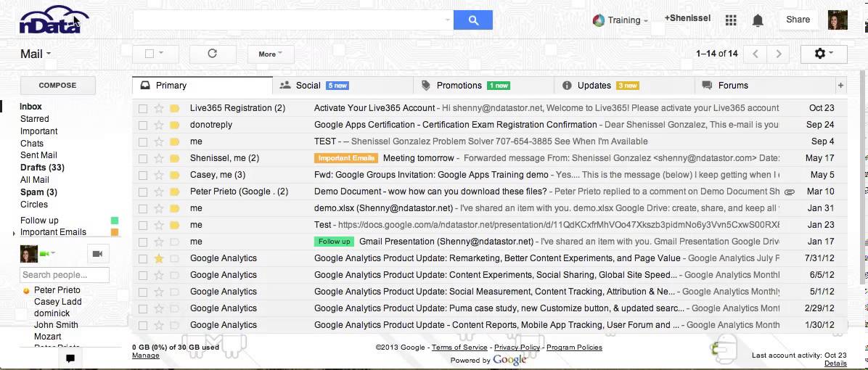Image resolution: width=868 pixels, height=370 pixels.
Task: Unstar the Google Analytics 7/31/12 email
Action: pos(159,258)
